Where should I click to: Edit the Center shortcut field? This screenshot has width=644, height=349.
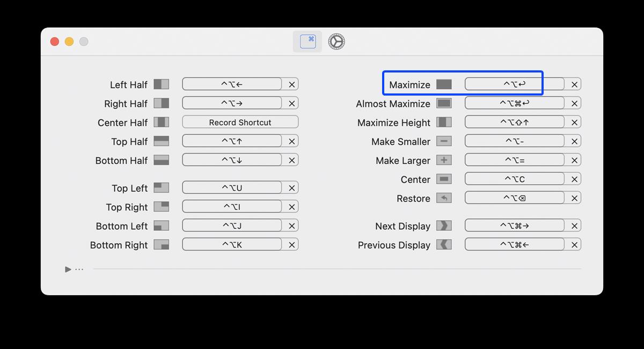[515, 179]
